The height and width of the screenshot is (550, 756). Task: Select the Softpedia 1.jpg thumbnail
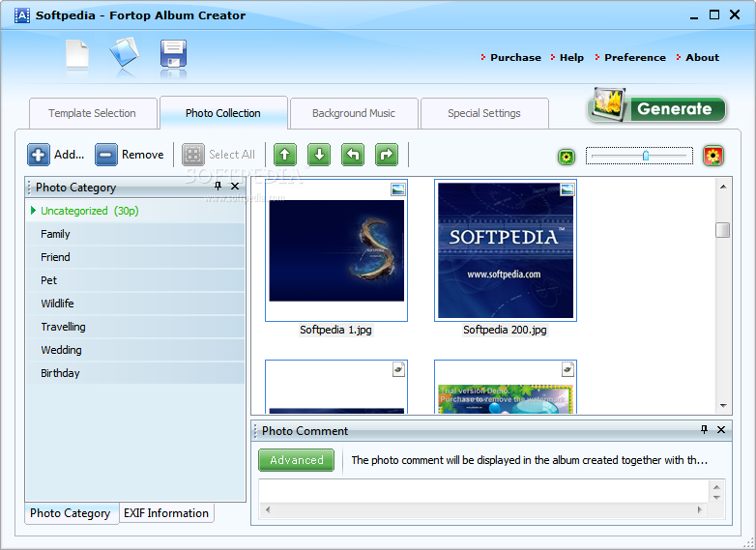[x=336, y=250]
